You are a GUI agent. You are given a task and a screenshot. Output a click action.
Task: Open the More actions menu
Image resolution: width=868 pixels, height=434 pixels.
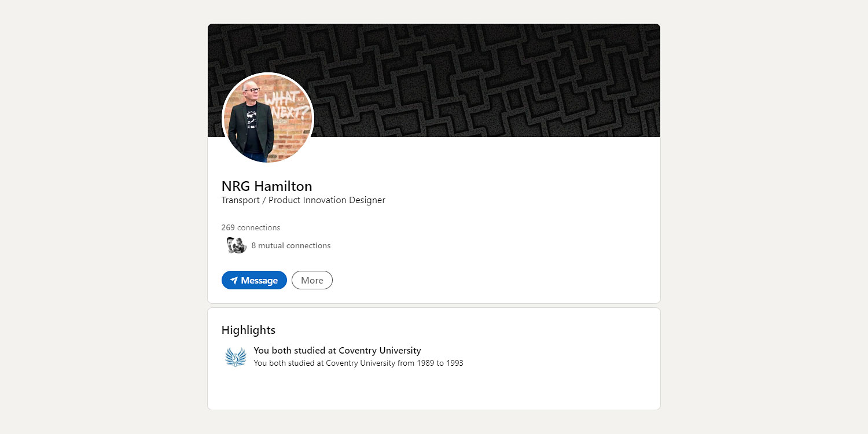point(312,281)
